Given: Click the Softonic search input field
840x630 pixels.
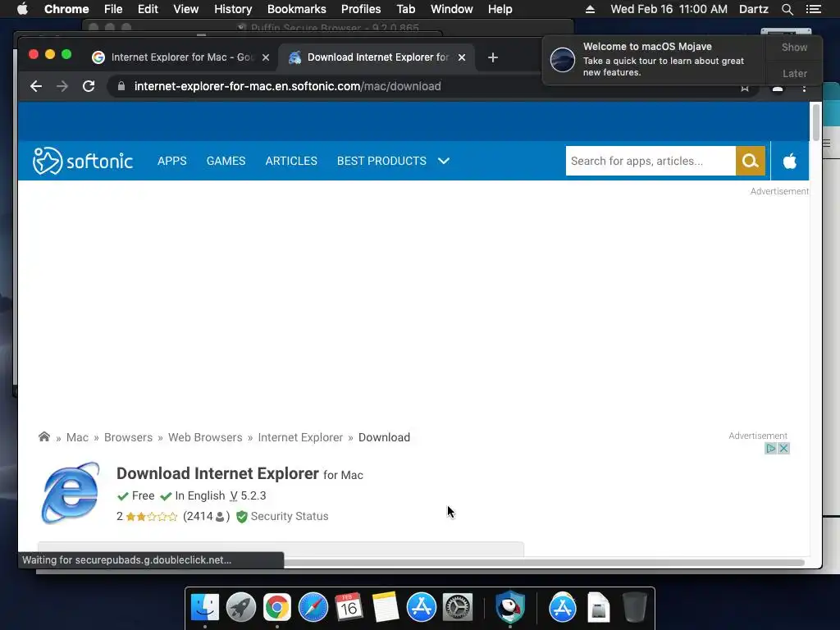Looking at the screenshot, I should click(651, 161).
